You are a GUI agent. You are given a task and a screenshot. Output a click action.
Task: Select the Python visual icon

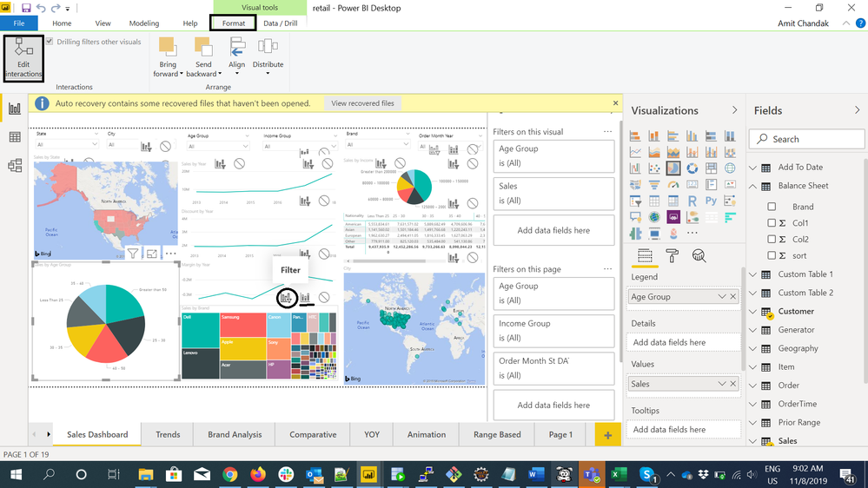[x=711, y=201]
